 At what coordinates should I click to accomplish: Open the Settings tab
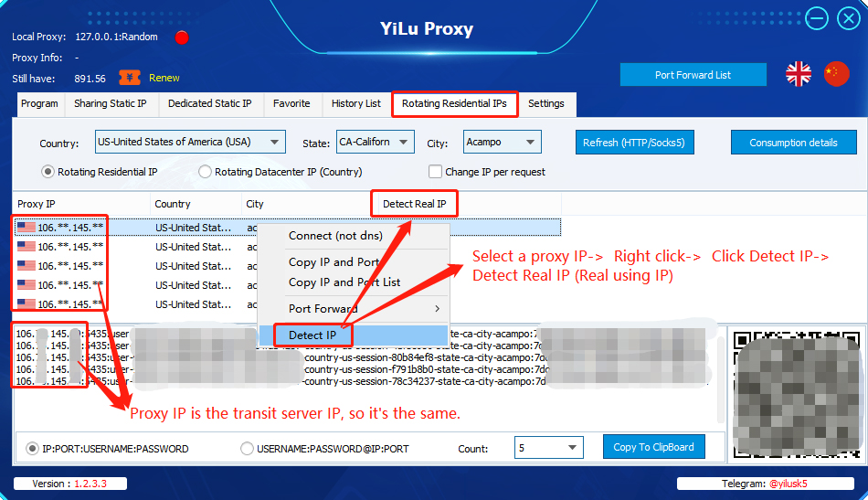(x=545, y=103)
